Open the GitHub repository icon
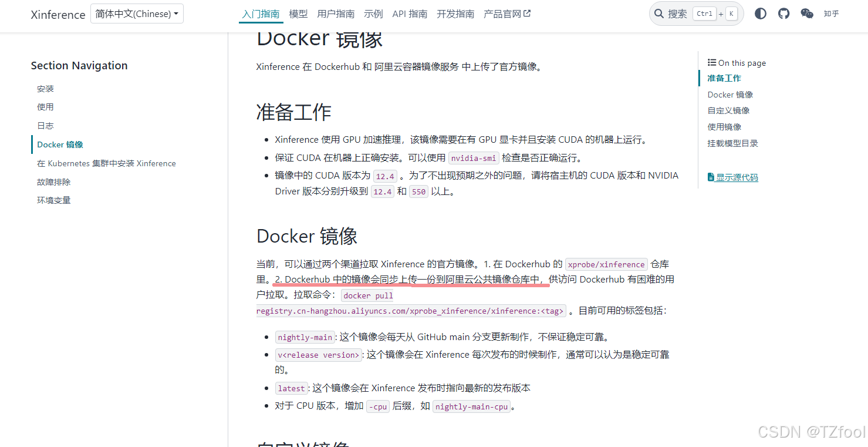The image size is (868, 447). click(784, 14)
